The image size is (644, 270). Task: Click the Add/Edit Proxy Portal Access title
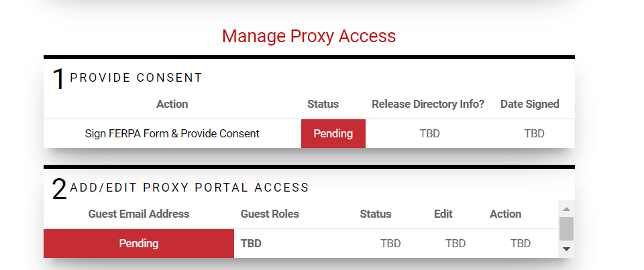point(189,188)
